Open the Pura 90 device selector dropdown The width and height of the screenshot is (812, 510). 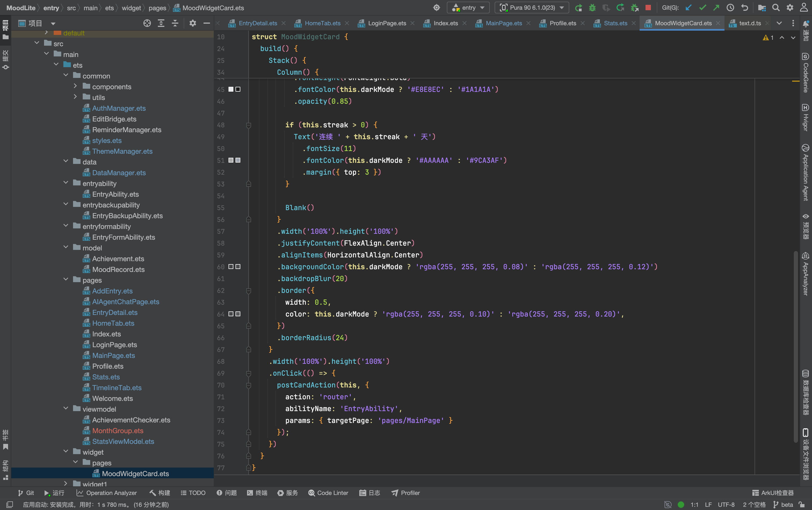532,8
